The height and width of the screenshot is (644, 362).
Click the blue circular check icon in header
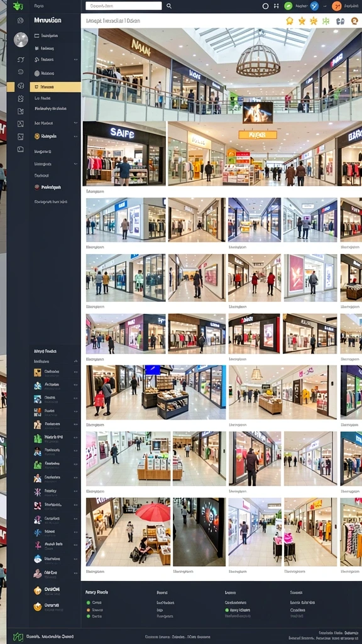(314, 6)
